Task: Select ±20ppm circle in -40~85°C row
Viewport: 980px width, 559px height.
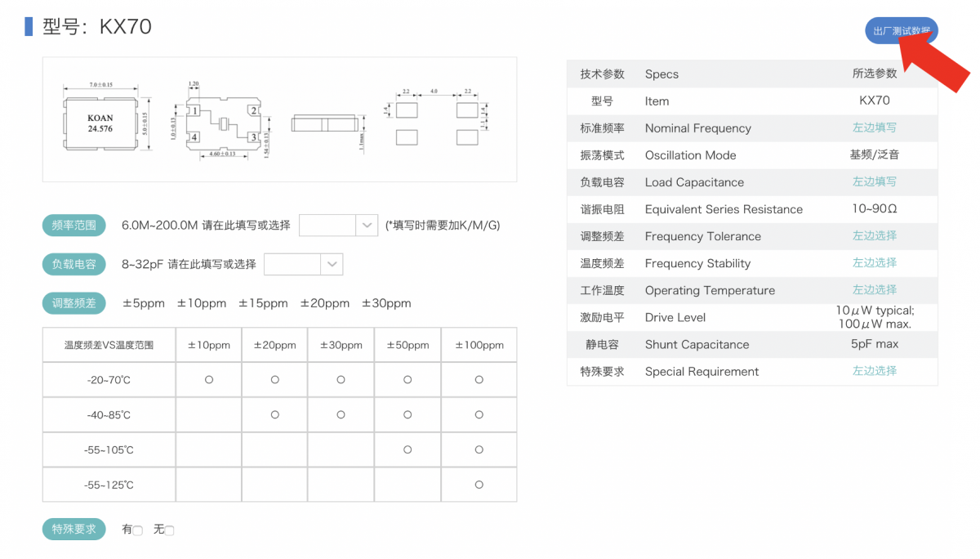Action: [274, 415]
